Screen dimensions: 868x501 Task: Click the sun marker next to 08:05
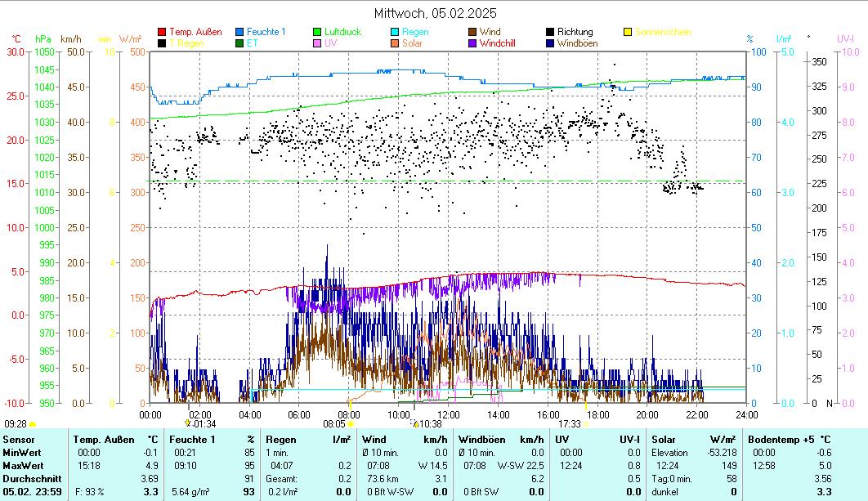pos(350,424)
